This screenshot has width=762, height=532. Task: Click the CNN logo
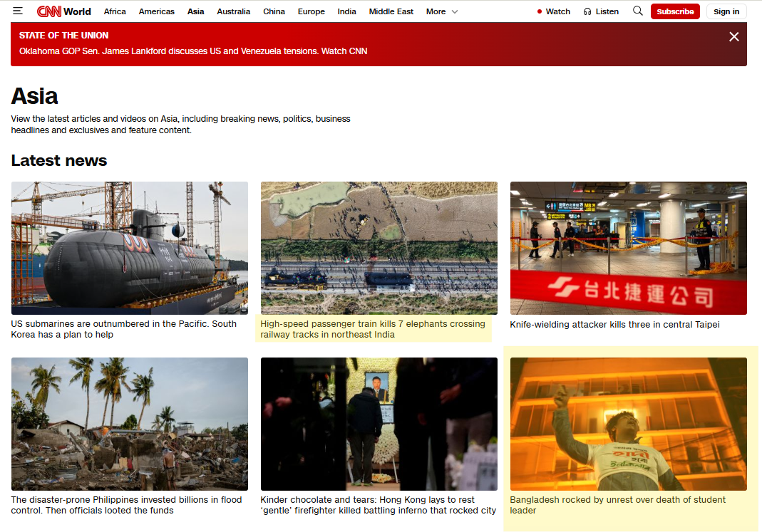coord(48,11)
